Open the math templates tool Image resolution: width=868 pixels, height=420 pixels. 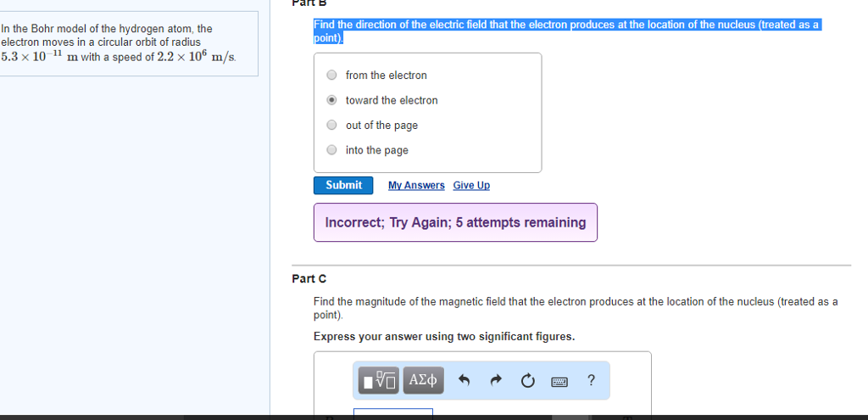pos(379,380)
